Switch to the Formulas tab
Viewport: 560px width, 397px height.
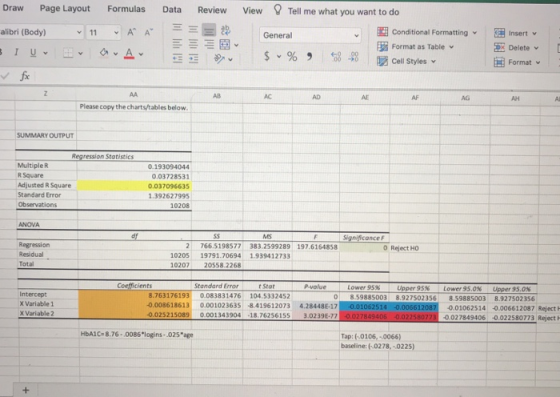[x=126, y=9]
